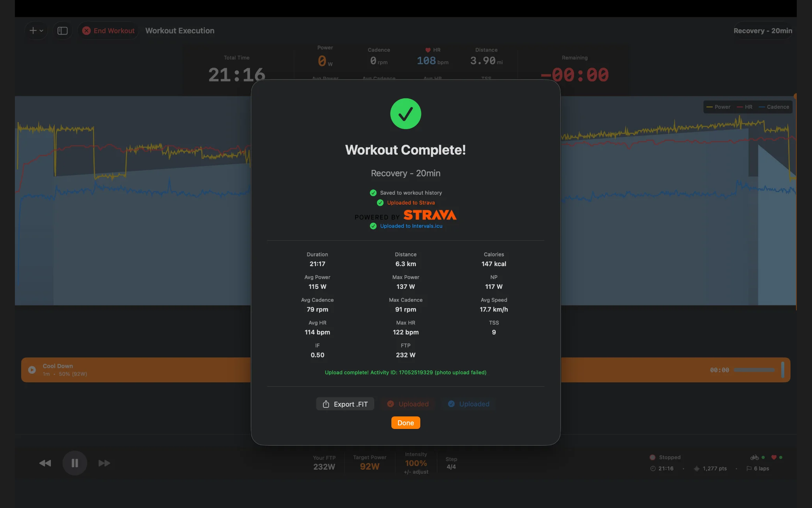Click Uploaded to Intervals.icu link text
This screenshot has width=812, height=508.
411,226
